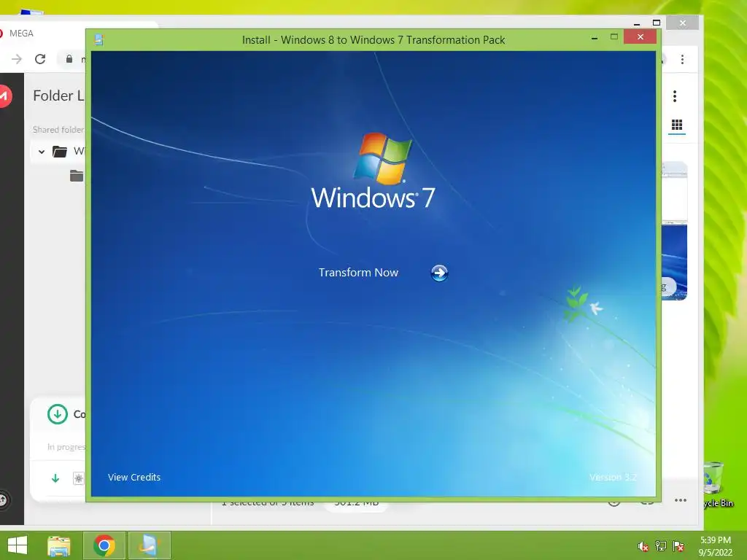The image size is (747, 560).
Task: Minimize the Transformation Pack installer window
Action: [594, 38]
